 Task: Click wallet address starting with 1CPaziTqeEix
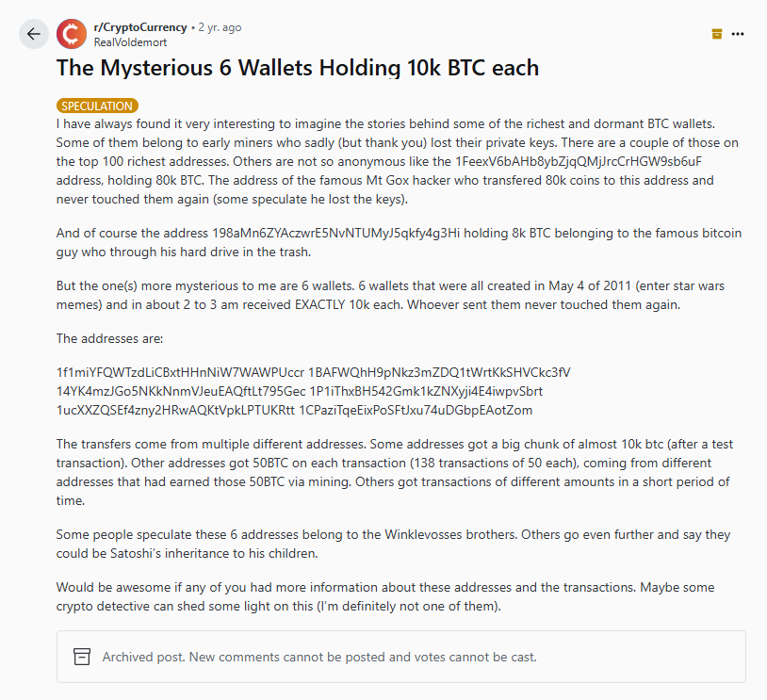pyautogui.click(x=416, y=410)
